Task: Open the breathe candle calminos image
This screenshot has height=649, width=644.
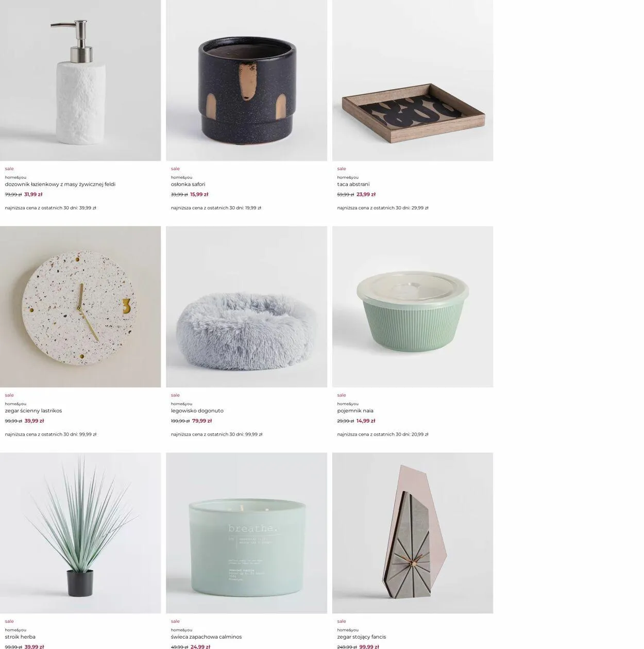Action: pos(246,533)
